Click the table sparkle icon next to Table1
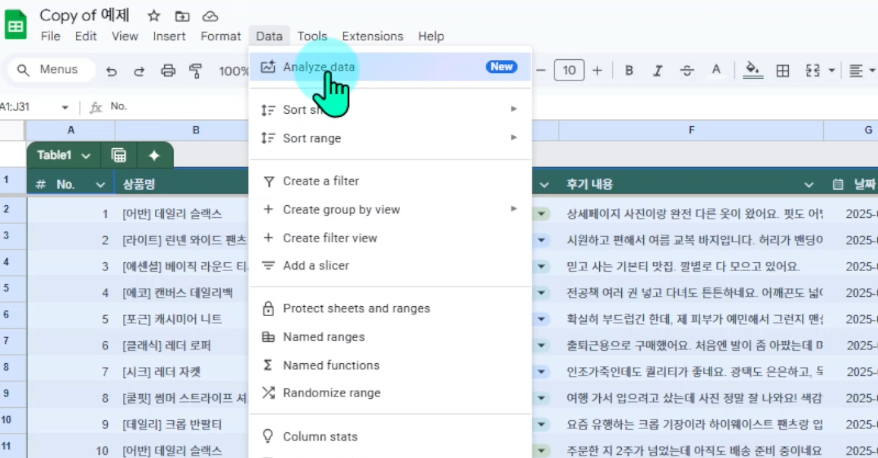Screen dimensions: 878x458 coord(154,155)
